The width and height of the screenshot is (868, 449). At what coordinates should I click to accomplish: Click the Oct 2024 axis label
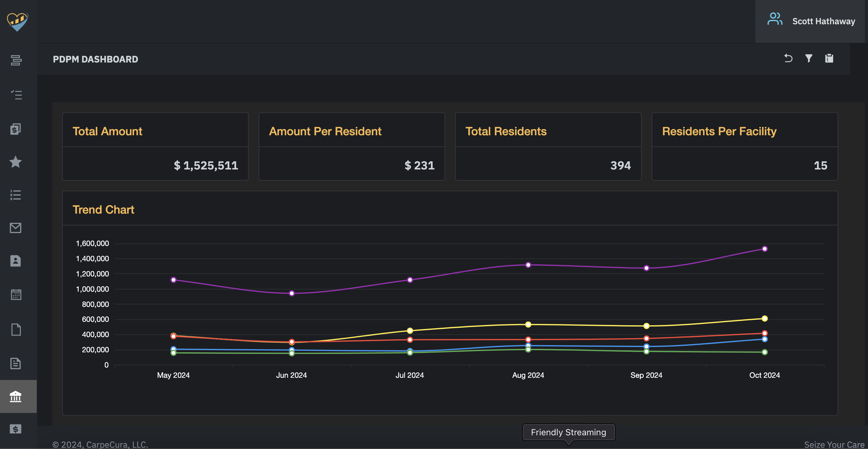764,375
